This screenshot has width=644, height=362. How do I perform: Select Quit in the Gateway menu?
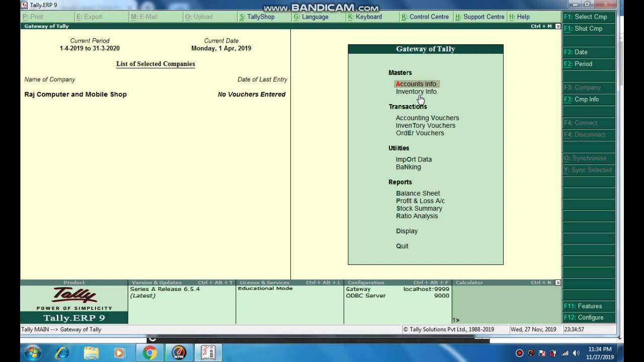[402, 246]
